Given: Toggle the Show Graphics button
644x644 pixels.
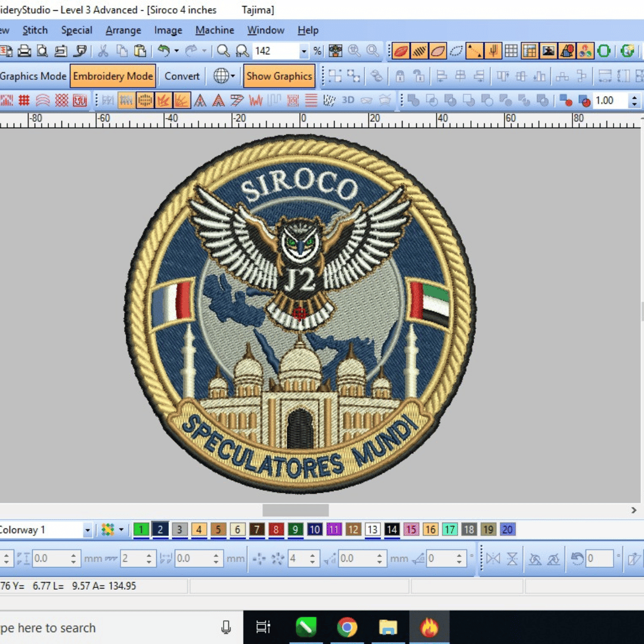Looking at the screenshot, I should coord(279,76).
